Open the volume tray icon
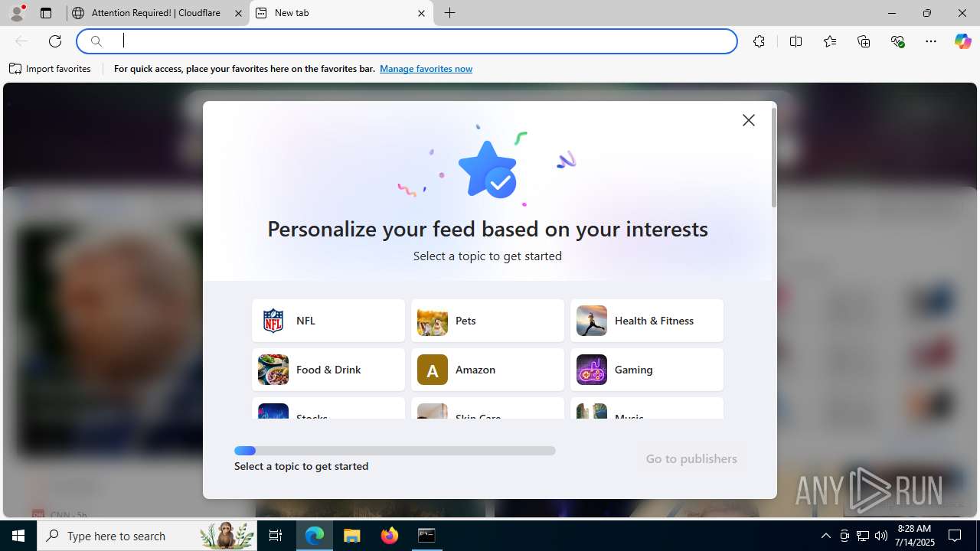The image size is (980, 551). [x=881, y=536]
